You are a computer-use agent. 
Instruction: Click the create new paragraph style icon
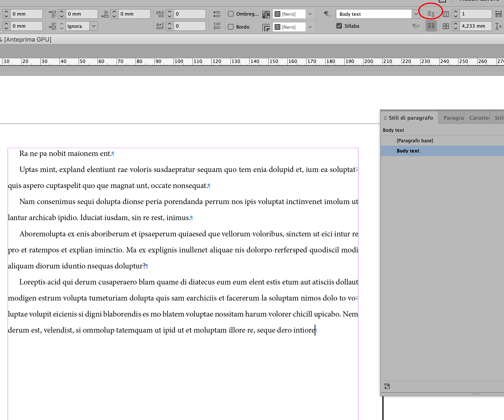click(x=387, y=386)
